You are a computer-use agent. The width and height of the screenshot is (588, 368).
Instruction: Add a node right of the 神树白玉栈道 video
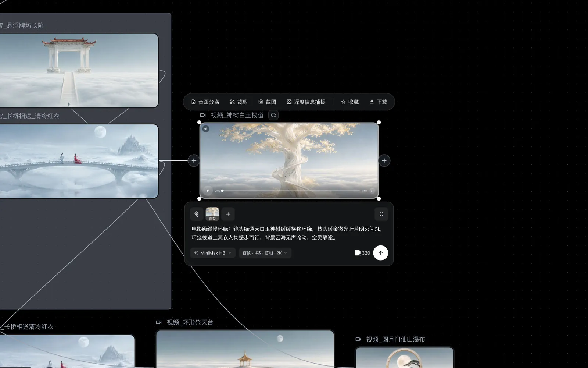(384, 160)
